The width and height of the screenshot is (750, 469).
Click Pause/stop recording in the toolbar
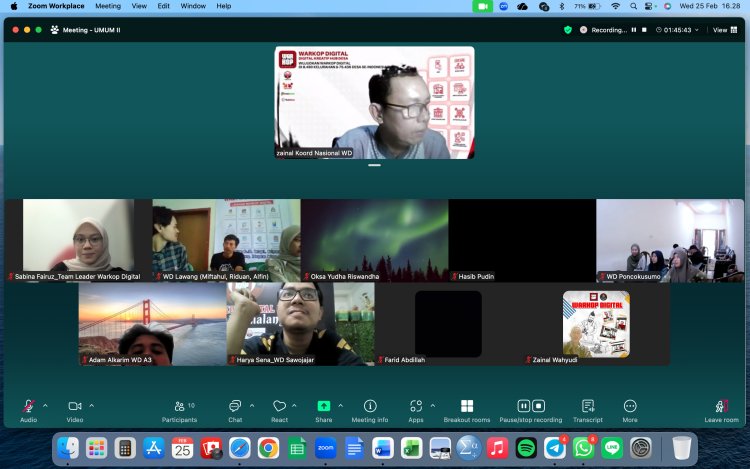(x=531, y=407)
